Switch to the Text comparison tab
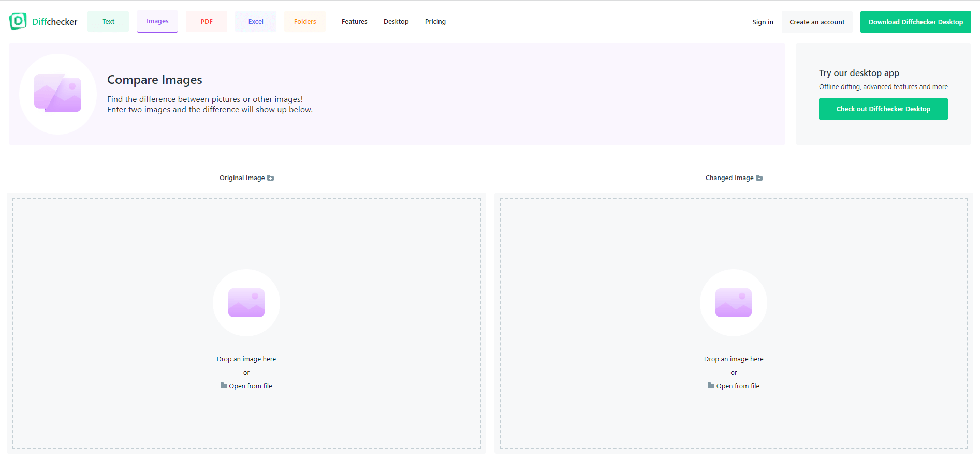The height and width of the screenshot is (457, 980). 108,22
